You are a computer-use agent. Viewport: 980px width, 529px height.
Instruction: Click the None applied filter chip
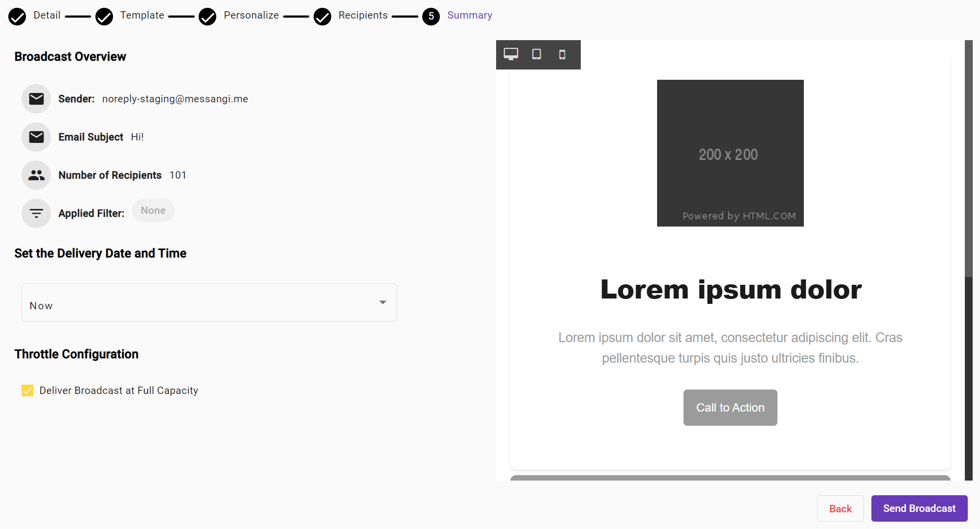pyautogui.click(x=153, y=210)
